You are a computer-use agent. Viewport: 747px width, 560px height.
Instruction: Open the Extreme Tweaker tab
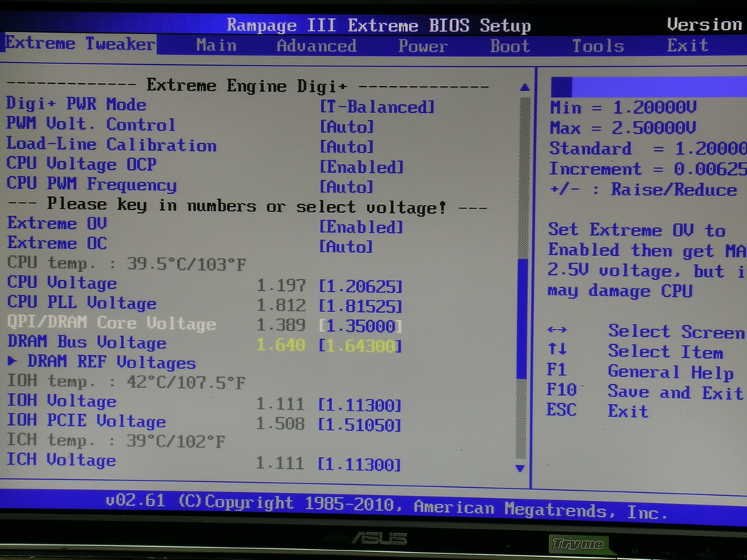(x=80, y=44)
